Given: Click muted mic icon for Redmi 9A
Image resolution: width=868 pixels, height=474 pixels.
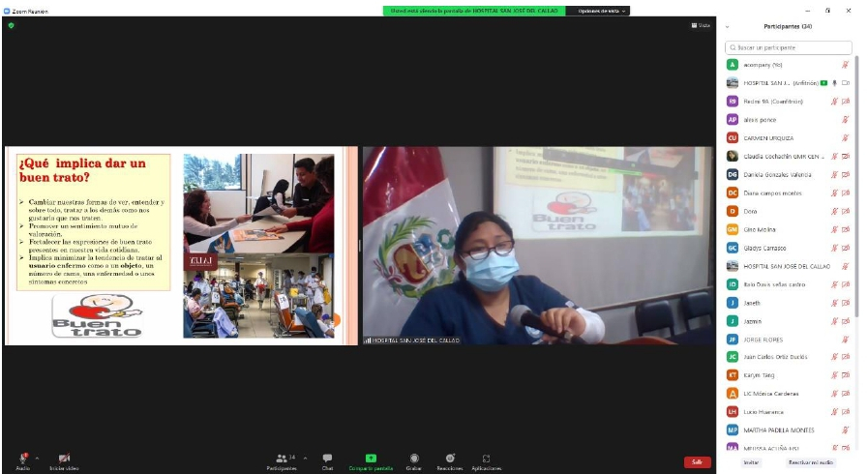Looking at the screenshot, I should coord(834,102).
